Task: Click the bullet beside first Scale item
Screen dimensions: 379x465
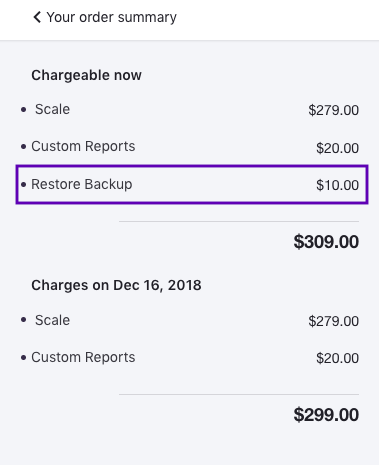Action: tap(23, 109)
